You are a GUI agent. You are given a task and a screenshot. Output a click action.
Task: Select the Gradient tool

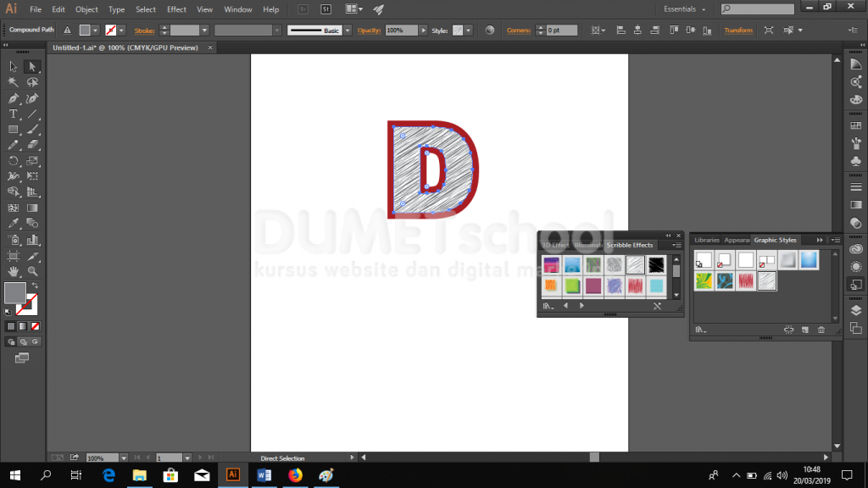click(x=32, y=208)
